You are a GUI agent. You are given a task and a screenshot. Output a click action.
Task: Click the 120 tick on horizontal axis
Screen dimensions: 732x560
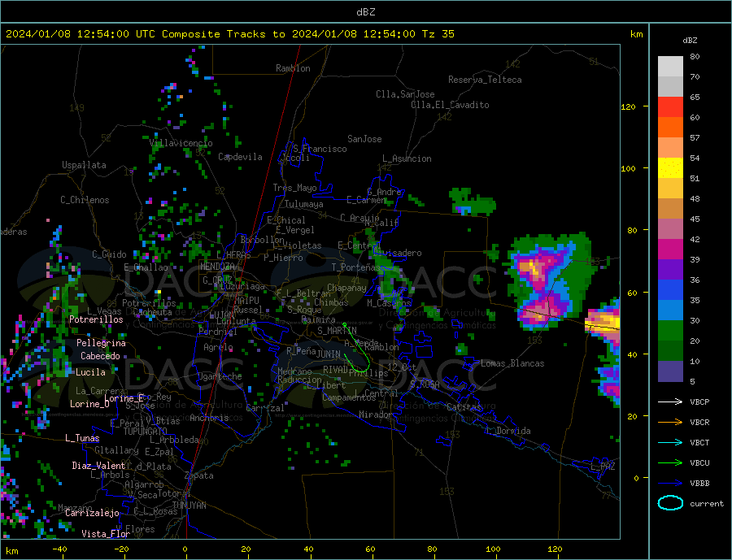[x=555, y=549]
